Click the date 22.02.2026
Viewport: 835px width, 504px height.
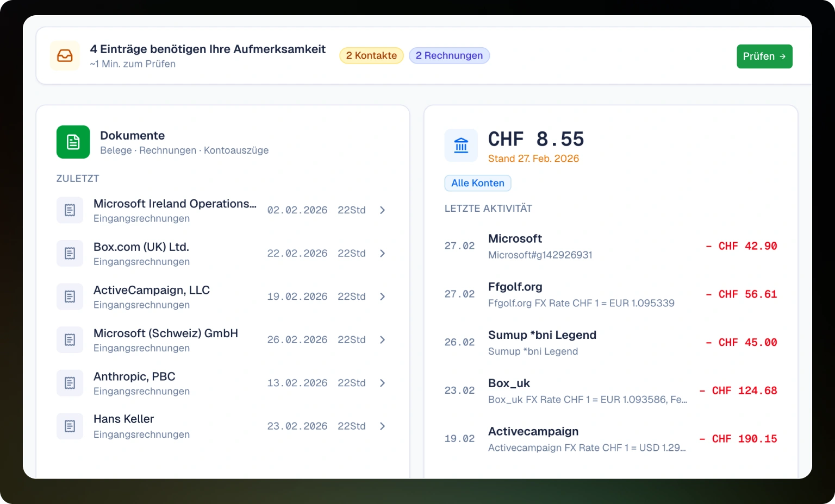tap(297, 253)
